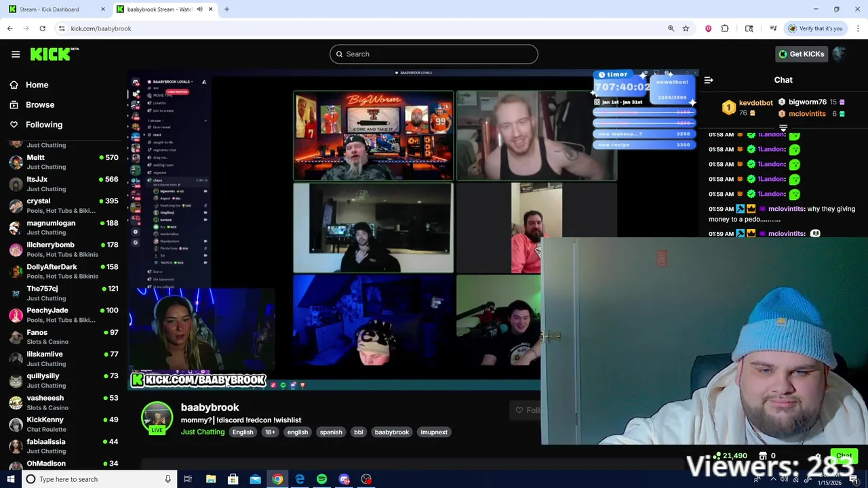Viewport: 868px width, 488px height.
Task: Open PeachyJade channel in sidebar
Action: [64, 314]
